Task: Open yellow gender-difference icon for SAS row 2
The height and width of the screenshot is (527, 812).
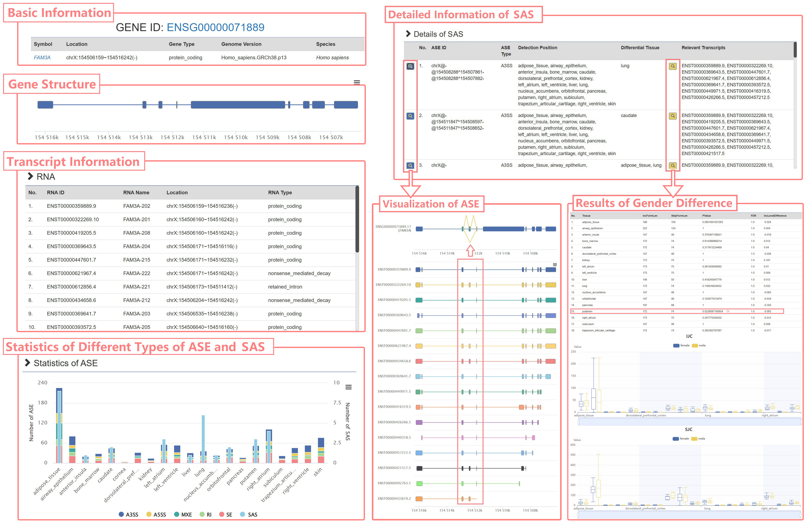Action: 673,116
